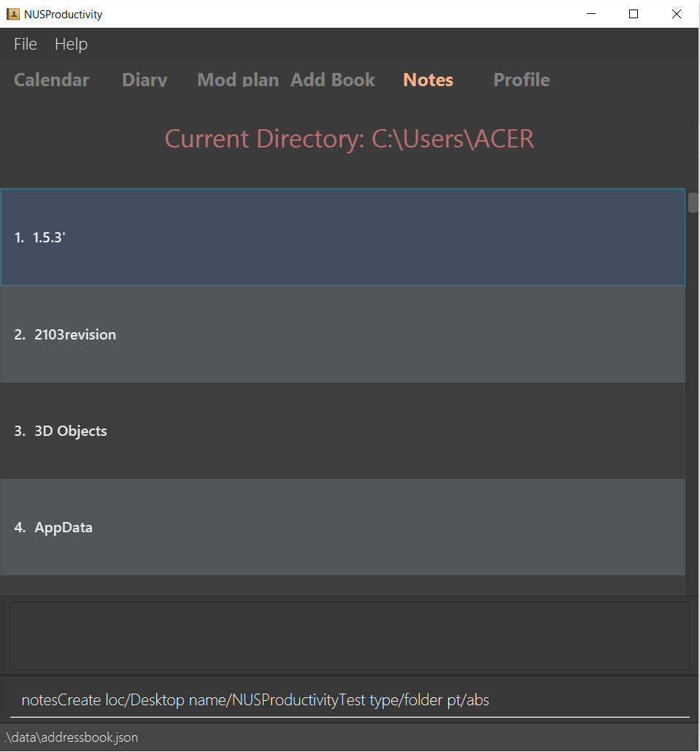Click the empty result display box
Screen dimensions: 700x752
point(350,636)
